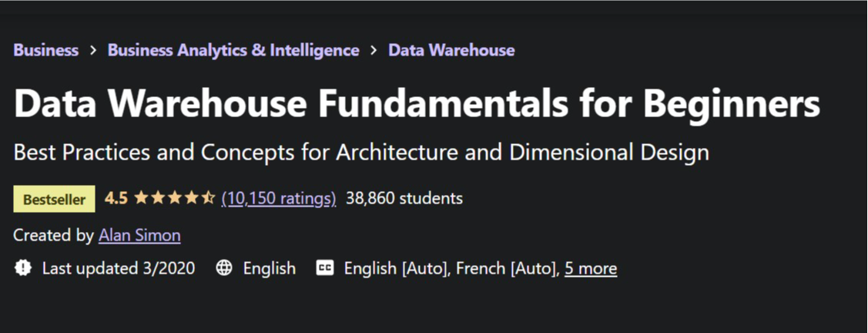Open the Business breadcrumb link
The height and width of the screenshot is (333, 868).
46,50
